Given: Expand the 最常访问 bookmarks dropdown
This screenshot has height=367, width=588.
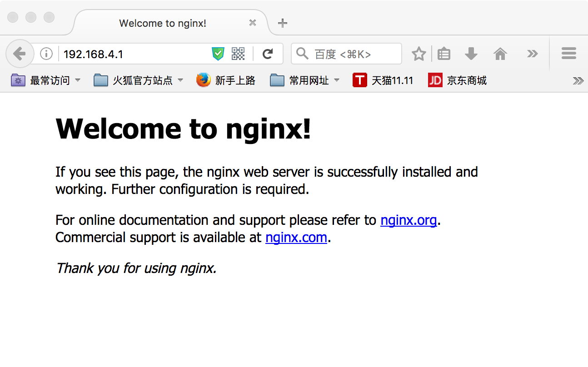Looking at the screenshot, I should pos(77,80).
